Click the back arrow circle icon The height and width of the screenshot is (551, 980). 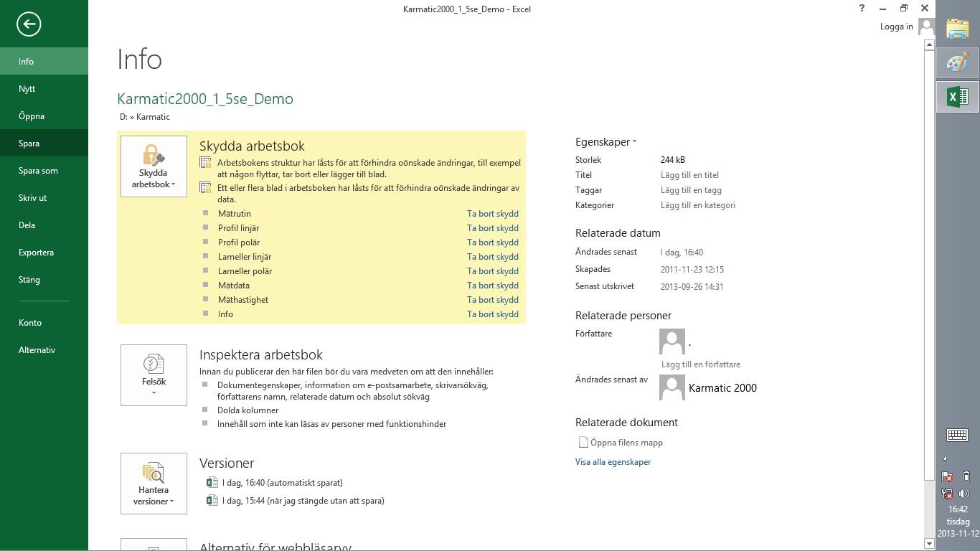pyautogui.click(x=29, y=24)
